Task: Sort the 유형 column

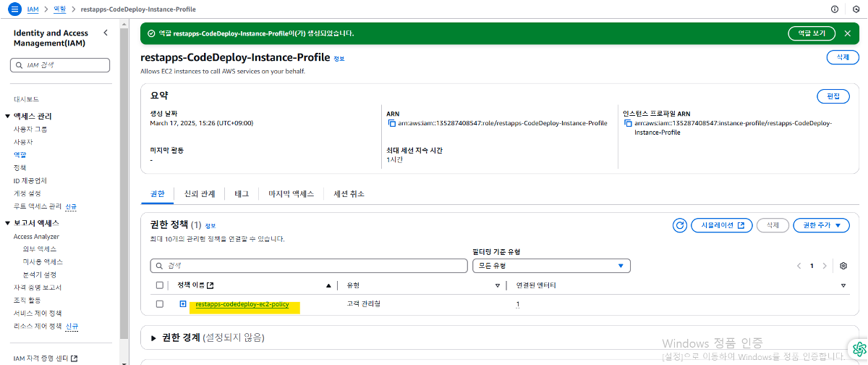Action: (x=498, y=285)
